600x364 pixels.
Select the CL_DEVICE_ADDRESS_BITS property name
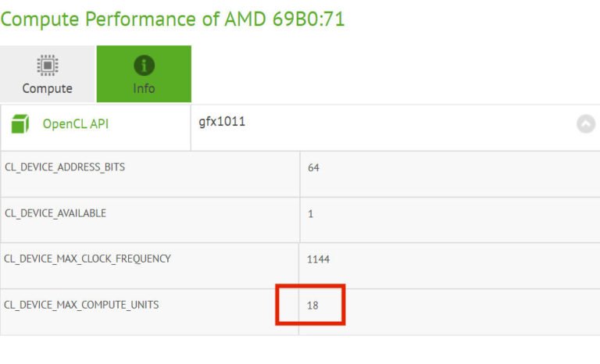pyautogui.click(x=65, y=167)
